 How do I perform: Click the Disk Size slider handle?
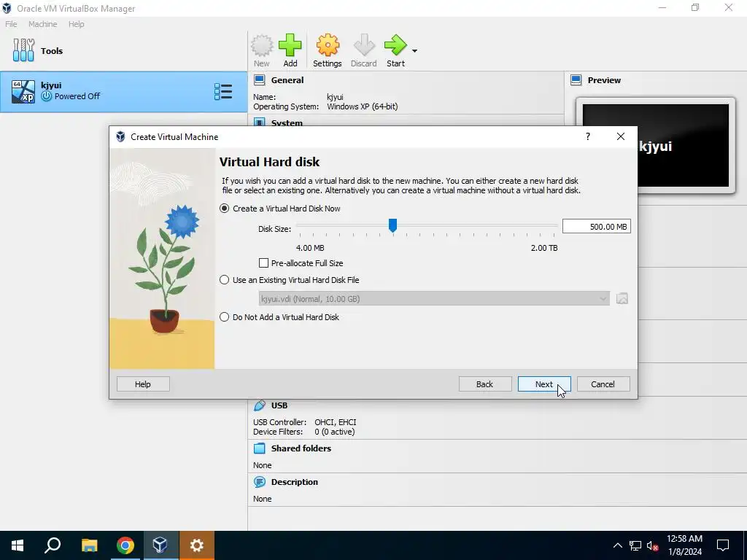click(392, 226)
